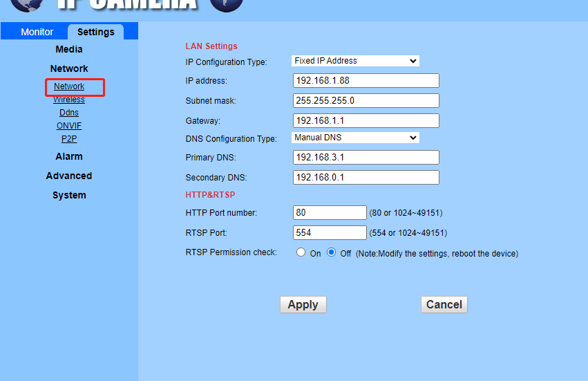Viewport: 588px width, 381px height.
Task: Switch to the Monitor tab
Action: tap(37, 32)
